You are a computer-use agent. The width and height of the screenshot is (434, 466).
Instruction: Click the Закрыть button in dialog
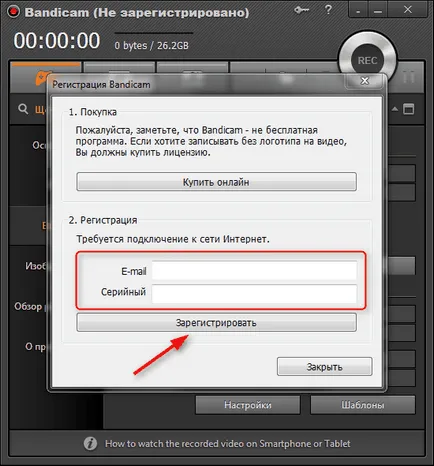[324, 367]
